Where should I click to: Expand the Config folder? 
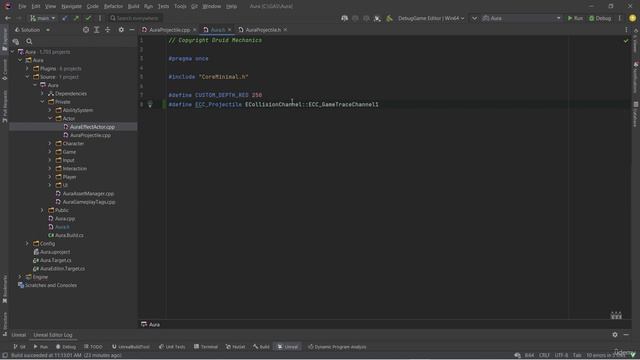click(27, 244)
